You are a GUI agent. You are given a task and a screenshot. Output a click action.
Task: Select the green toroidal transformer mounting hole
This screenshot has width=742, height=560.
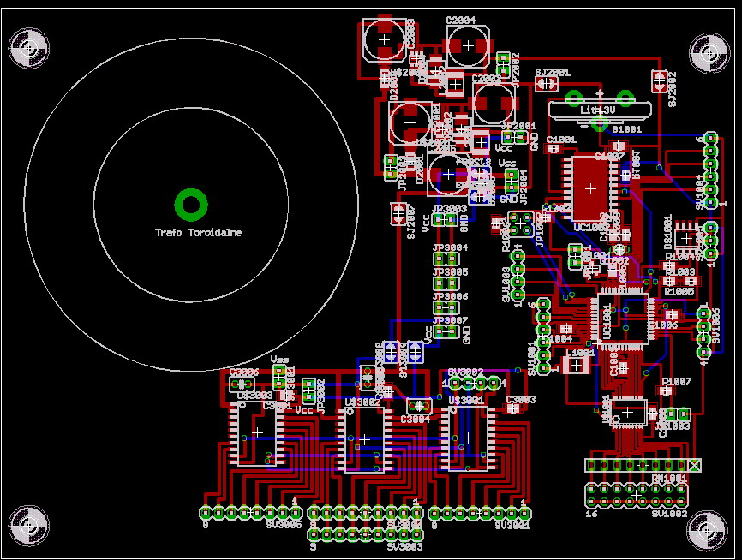191,205
